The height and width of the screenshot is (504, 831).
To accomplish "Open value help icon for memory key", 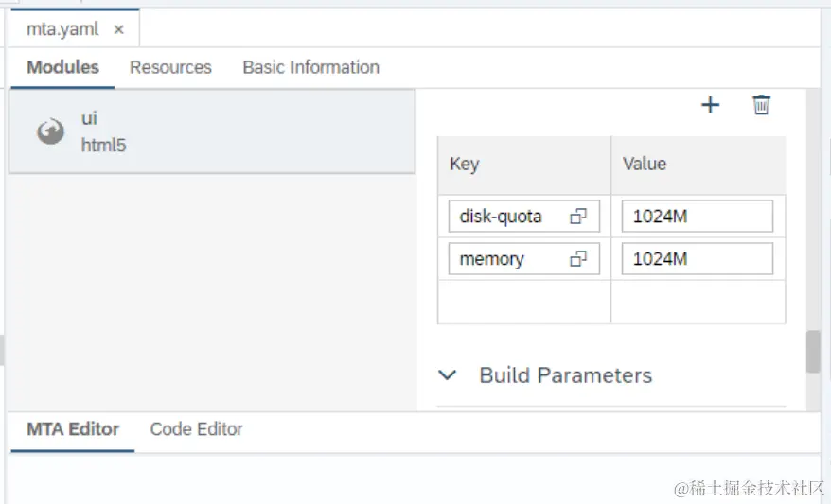I will coord(577,259).
